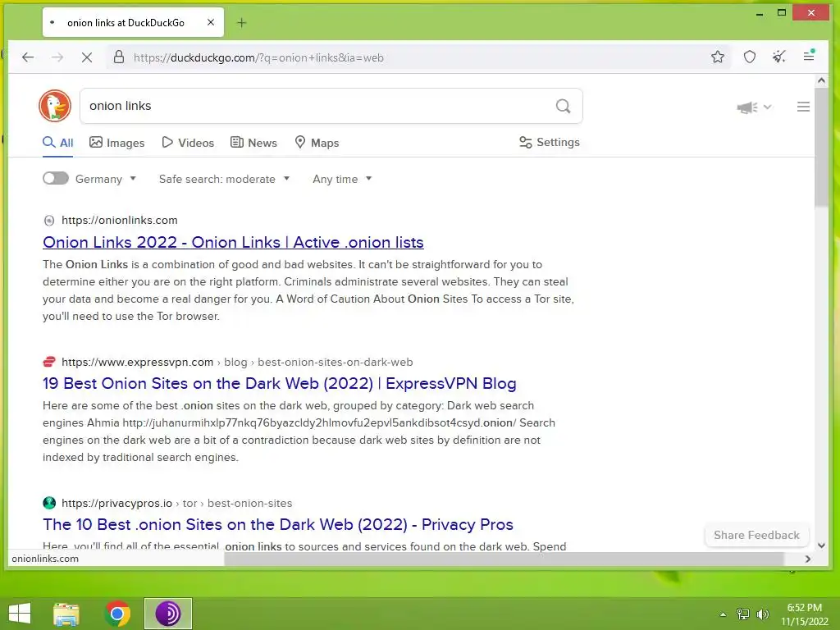
Task: Click the https://onionlinks.com URL
Action: (x=120, y=220)
